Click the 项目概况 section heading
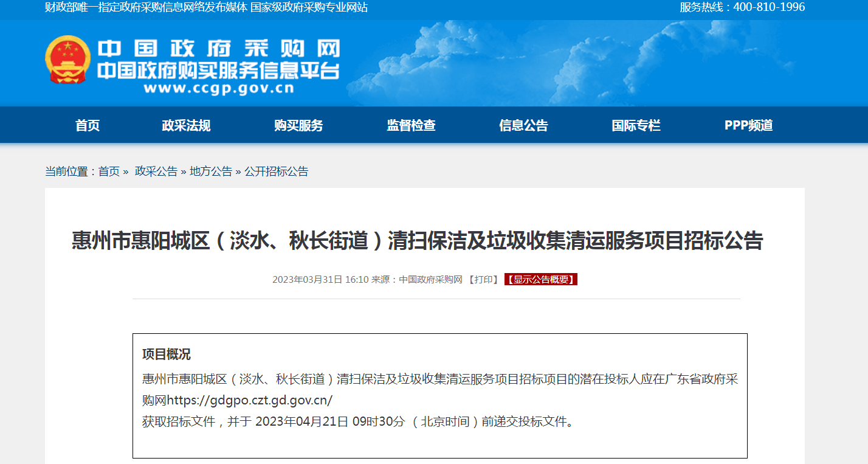This screenshot has height=464, width=868. pyautogui.click(x=167, y=355)
